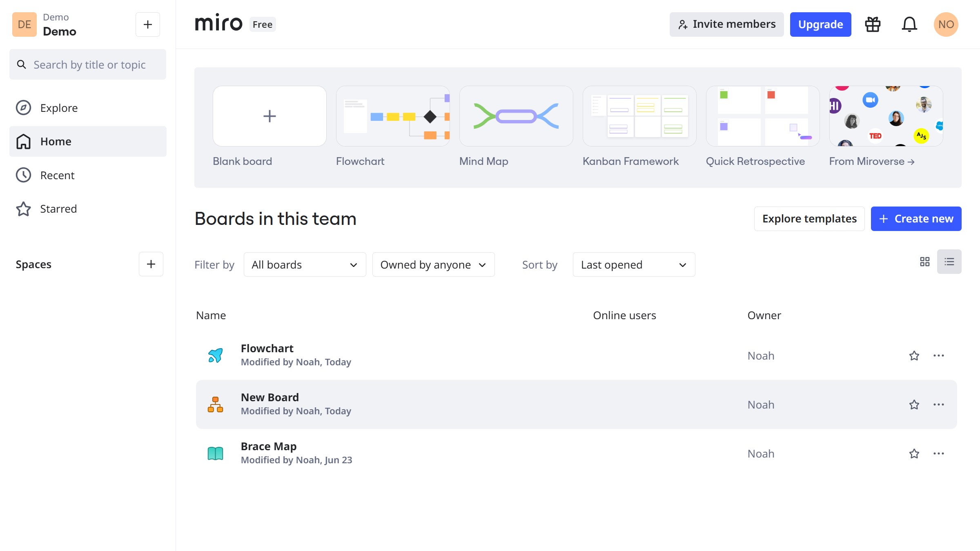Click the Upgrade button
The width and height of the screenshot is (980, 551).
pyautogui.click(x=820, y=24)
